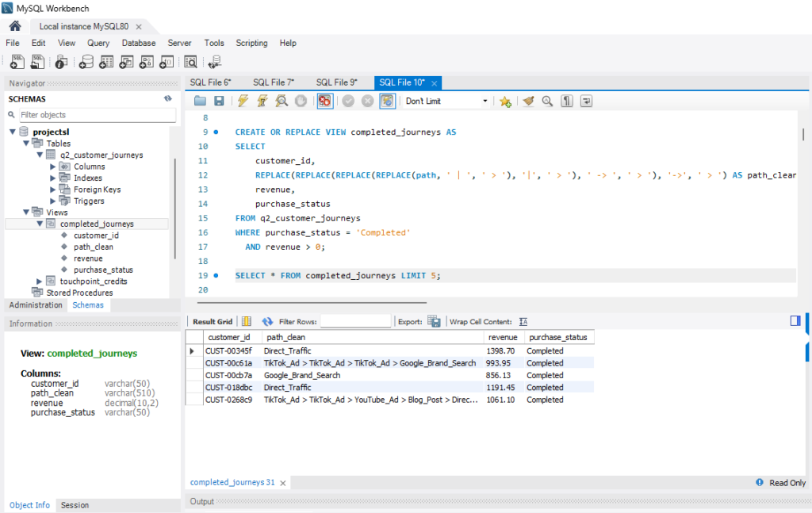This screenshot has width=812, height=513.
Task: Close the completed_journeys 31 result tab
Action: [283, 483]
